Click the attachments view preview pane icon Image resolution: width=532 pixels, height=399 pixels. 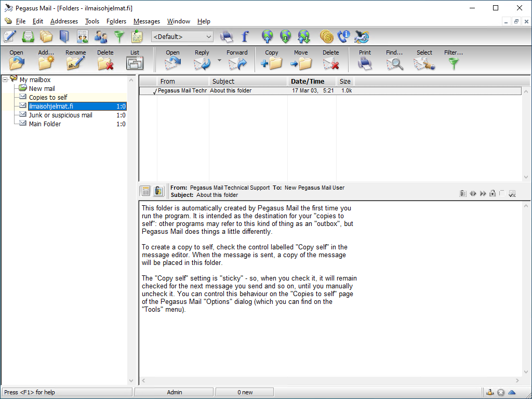point(158,191)
